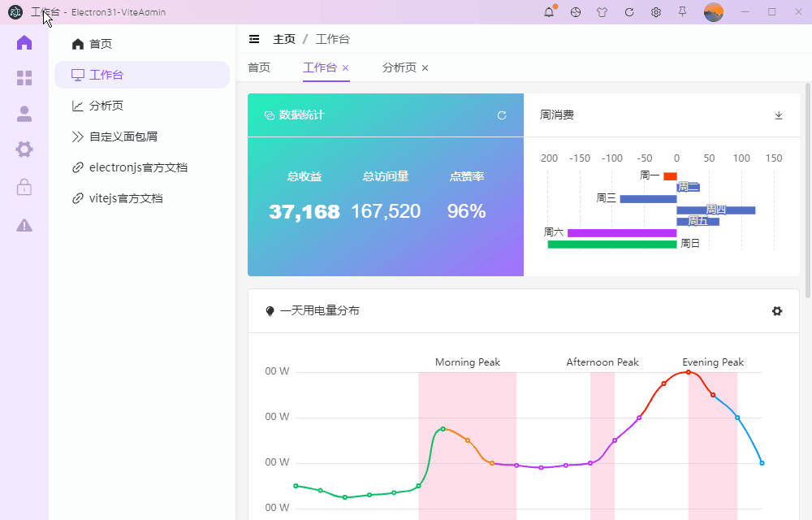The image size is (812, 520).
Task: Click the warning triangle icon in left rail
Action: point(24,224)
